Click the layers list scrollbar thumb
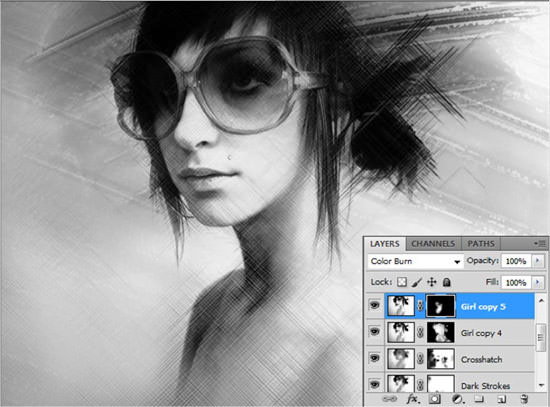Screen dimensions: 550x407 (541, 337)
